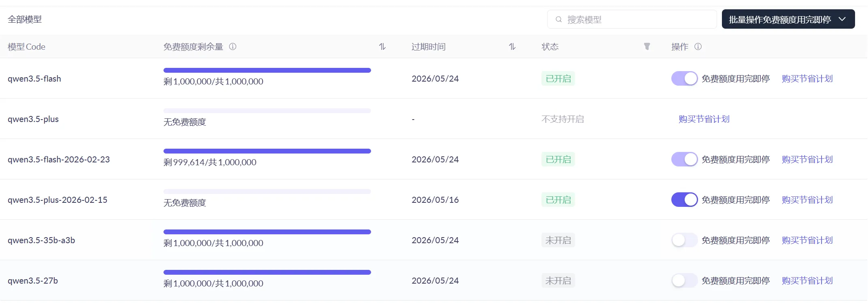Toggle qwen3.5-flash-2026-02-23 quota stop switch
This screenshot has width=868, height=303.
[684, 159]
